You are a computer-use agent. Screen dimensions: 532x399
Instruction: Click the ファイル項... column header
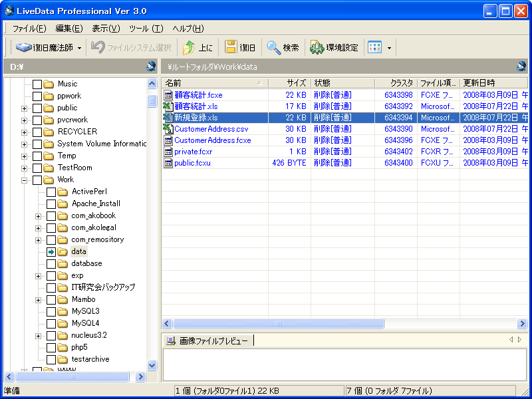439,82
